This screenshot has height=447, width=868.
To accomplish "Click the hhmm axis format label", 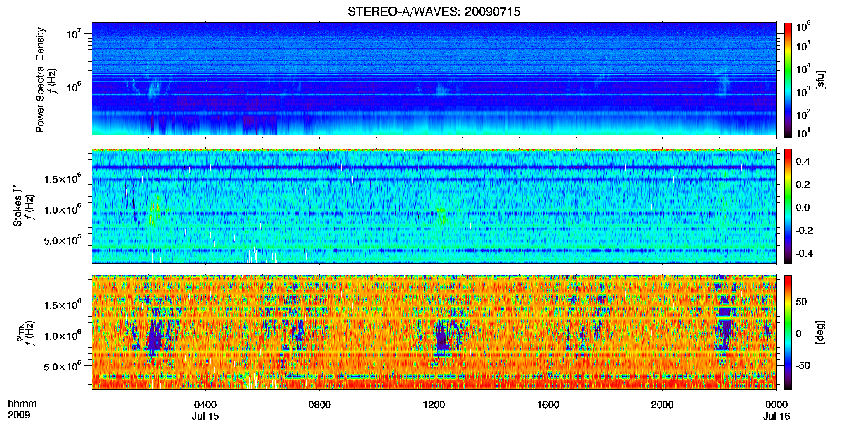I will [x=22, y=404].
